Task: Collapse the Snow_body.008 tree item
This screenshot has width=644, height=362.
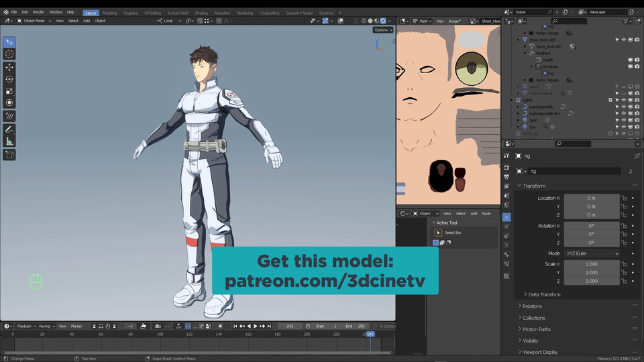Action: [x=519, y=40]
